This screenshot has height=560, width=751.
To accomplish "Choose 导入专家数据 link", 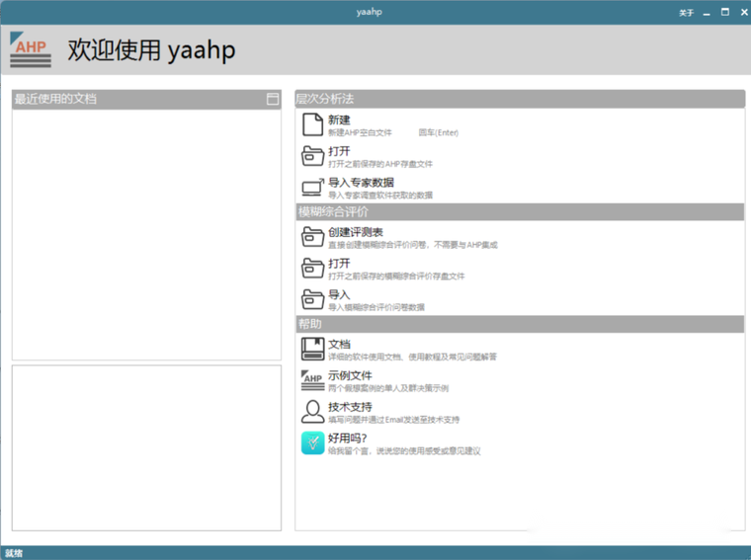I will coord(361,183).
